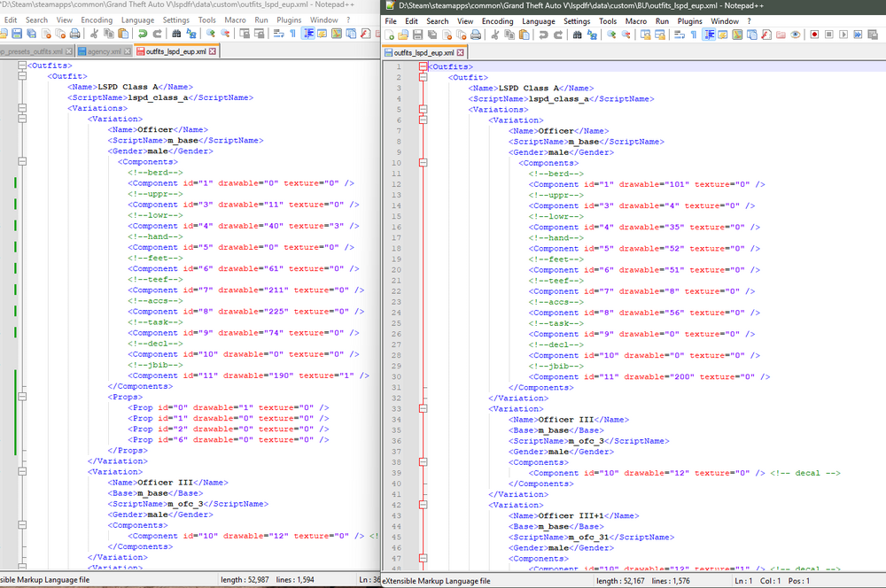
Task: Collapse Variation fold marker at line 33, right window
Action: click(x=423, y=409)
